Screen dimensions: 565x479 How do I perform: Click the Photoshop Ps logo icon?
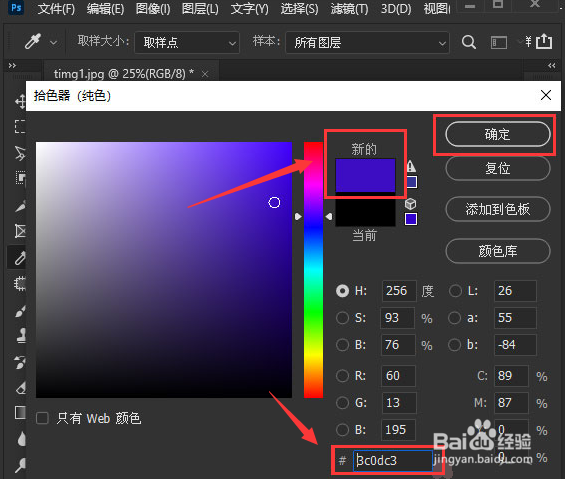coord(16,8)
